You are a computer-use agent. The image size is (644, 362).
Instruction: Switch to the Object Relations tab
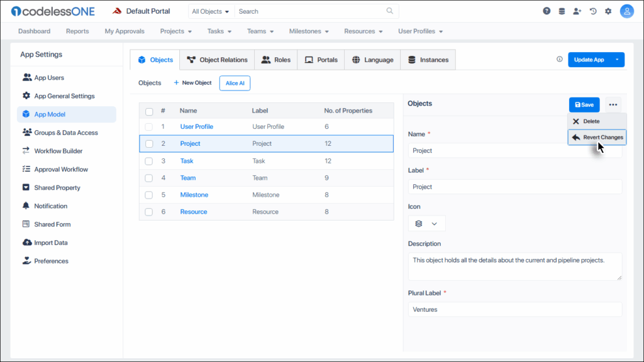(217, 60)
